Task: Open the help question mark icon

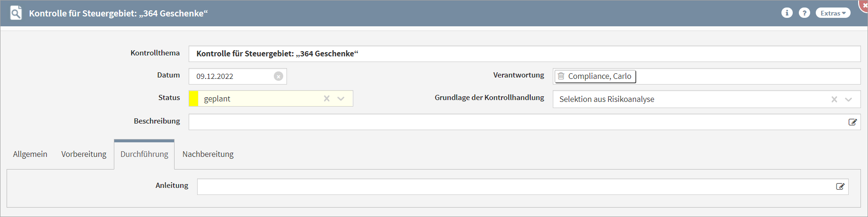Action: click(804, 13)
